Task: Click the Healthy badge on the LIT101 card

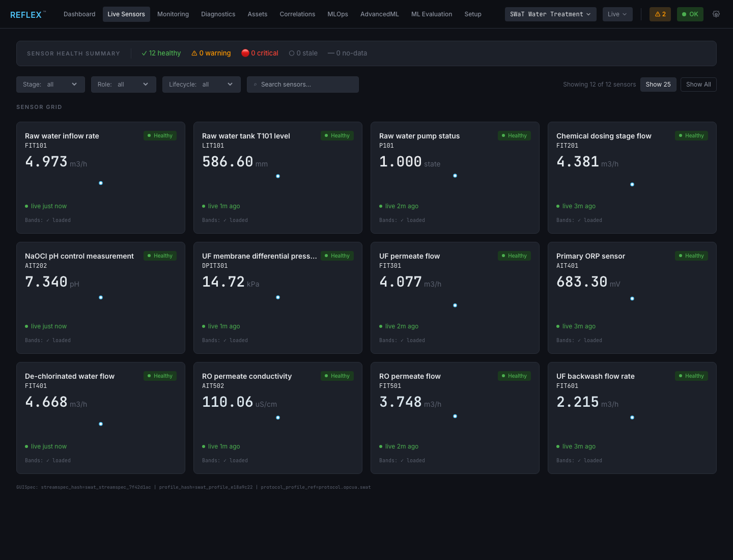Action: [337, 135]
